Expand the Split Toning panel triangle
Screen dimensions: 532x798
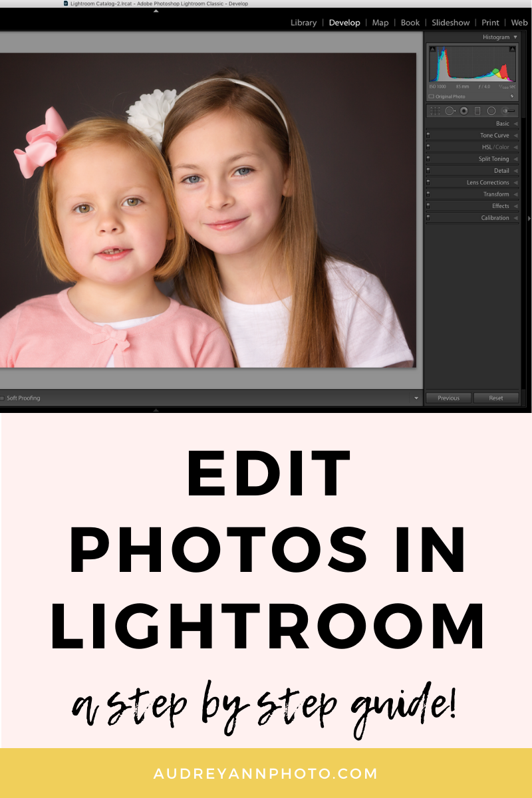coord(516,159)
